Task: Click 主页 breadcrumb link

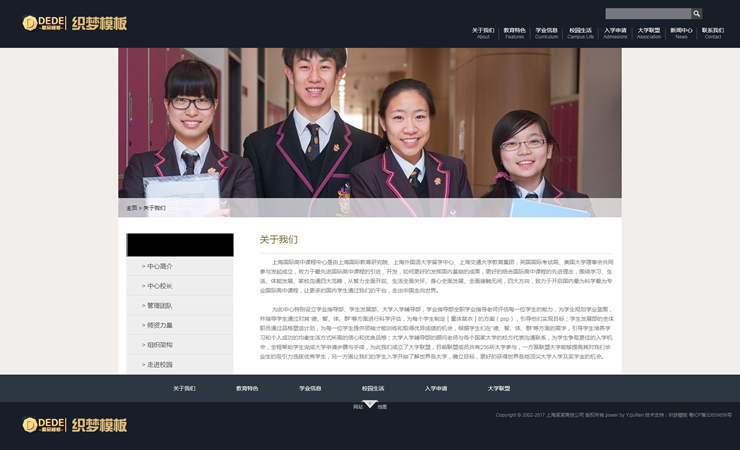Action: click(131, 208)
